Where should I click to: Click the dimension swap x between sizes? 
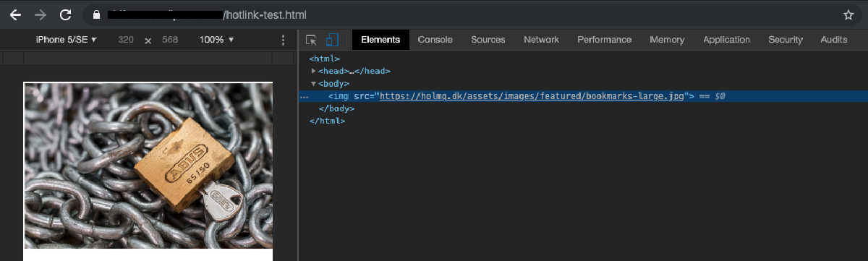[148, 40]
